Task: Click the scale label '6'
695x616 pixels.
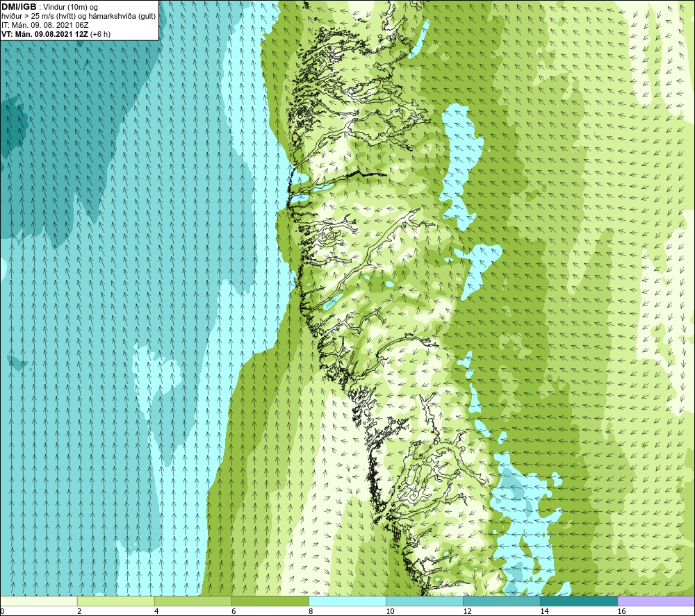Action: coord(234,612)
